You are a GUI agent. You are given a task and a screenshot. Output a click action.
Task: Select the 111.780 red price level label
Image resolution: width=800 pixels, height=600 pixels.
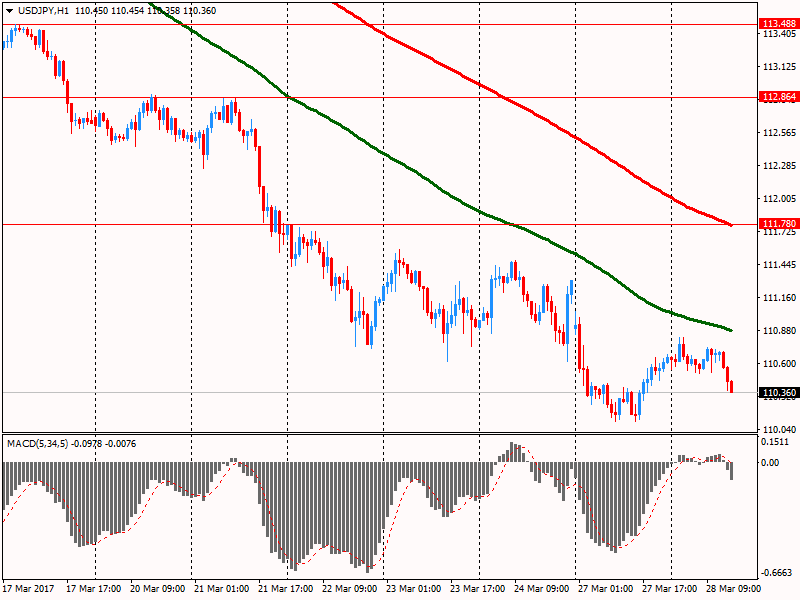pyautogui.click(x=779, y=223)
